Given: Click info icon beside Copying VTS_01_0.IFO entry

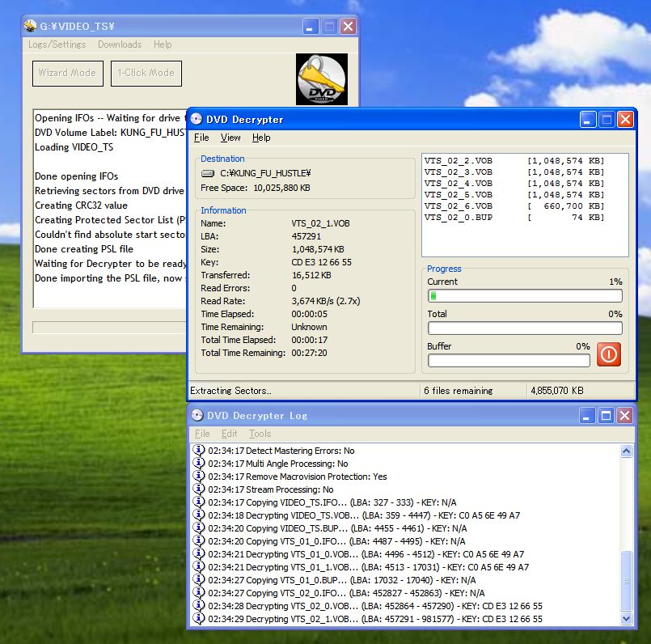Looking at the screenshot, I should [199, 540].
